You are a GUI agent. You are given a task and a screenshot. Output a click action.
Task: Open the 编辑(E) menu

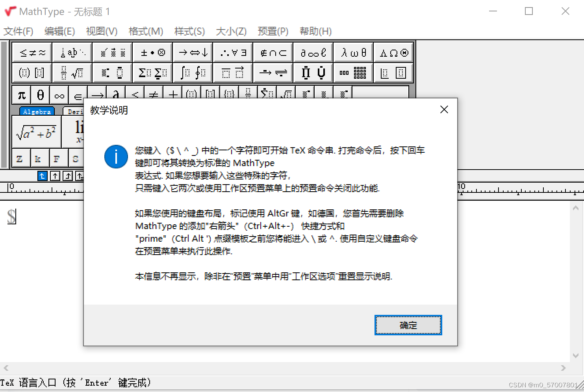click(60, 31)
